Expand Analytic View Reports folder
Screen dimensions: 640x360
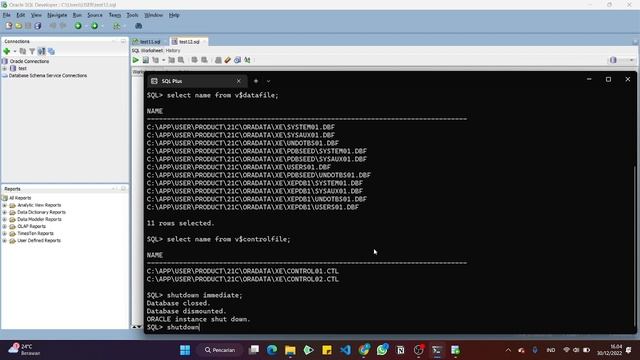(4, 205)
